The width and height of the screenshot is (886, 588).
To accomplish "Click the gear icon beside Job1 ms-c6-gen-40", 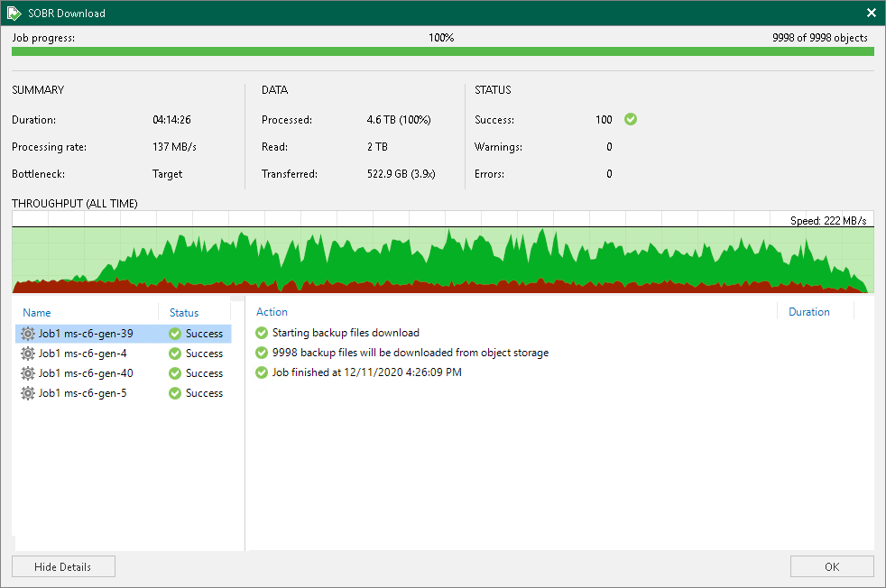I will click(28, 372).
